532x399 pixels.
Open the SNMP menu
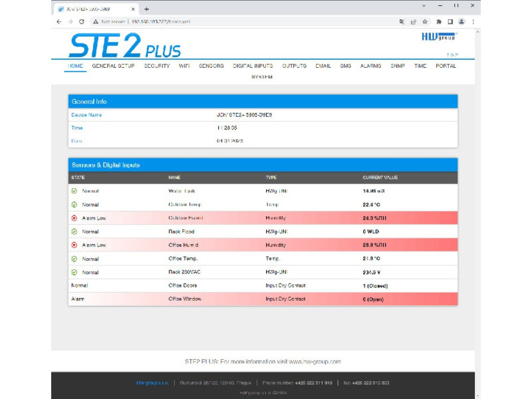(x=398, y=66)
